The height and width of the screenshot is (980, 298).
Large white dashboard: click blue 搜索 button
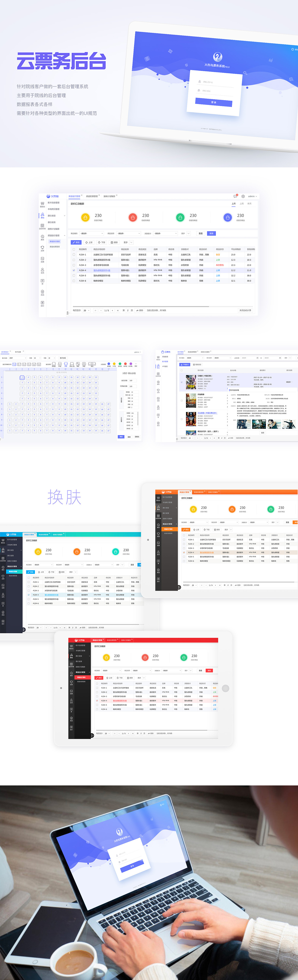point(211,233)
